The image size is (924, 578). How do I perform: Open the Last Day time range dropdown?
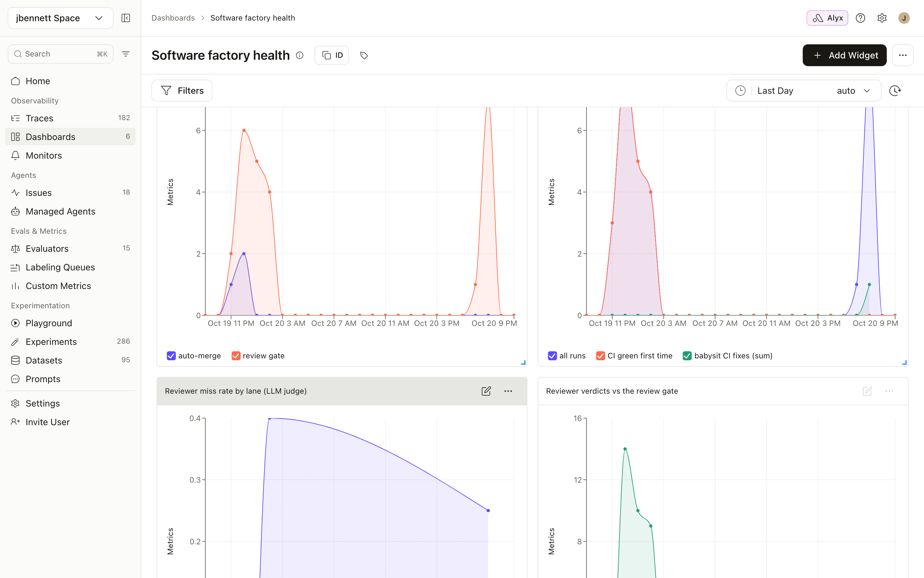[804, 91]
